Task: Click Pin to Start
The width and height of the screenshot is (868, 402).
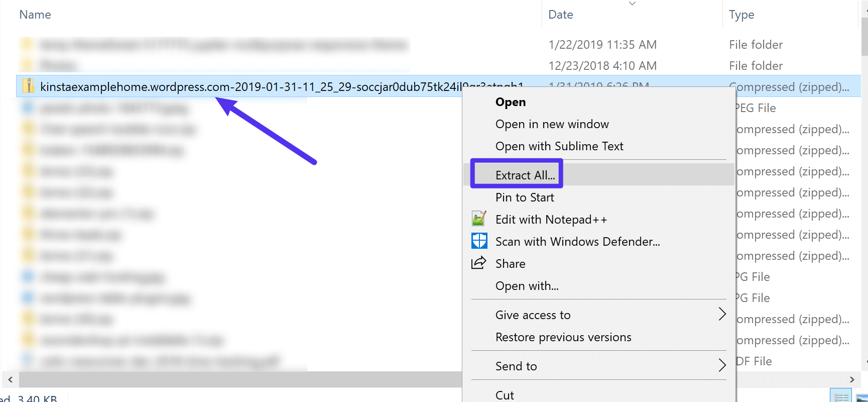Action: pos(524,197)
